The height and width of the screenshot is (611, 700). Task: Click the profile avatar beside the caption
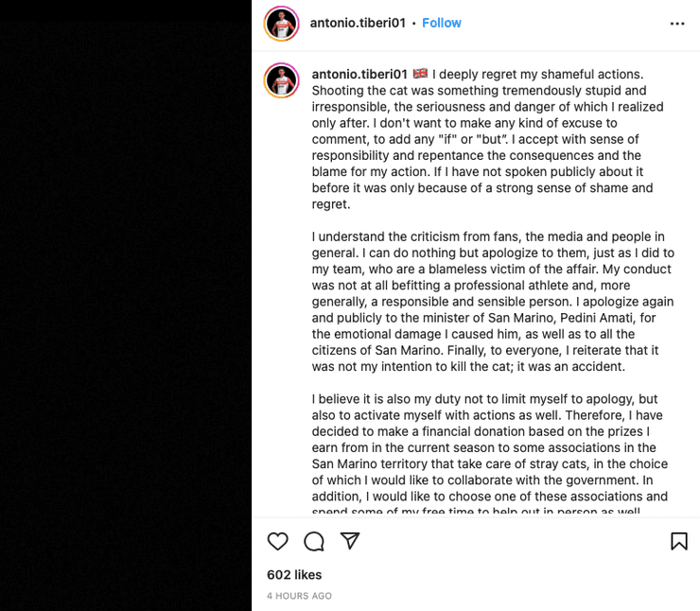pos(282,80)
